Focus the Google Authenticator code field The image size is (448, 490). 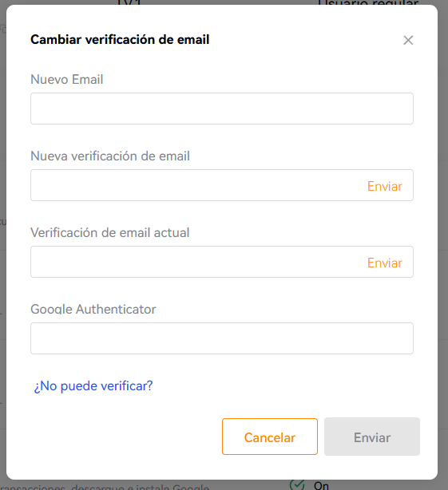click(222, 338)
